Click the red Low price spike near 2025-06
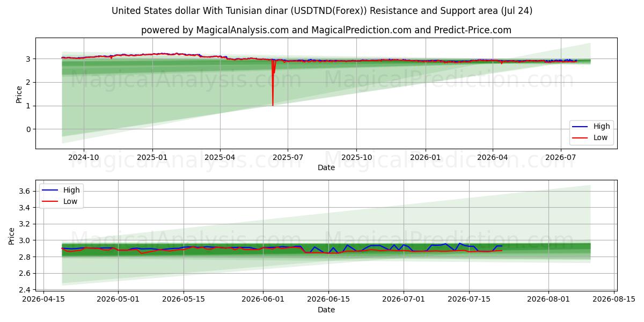644x322 pixels. (x=273, y=83)
